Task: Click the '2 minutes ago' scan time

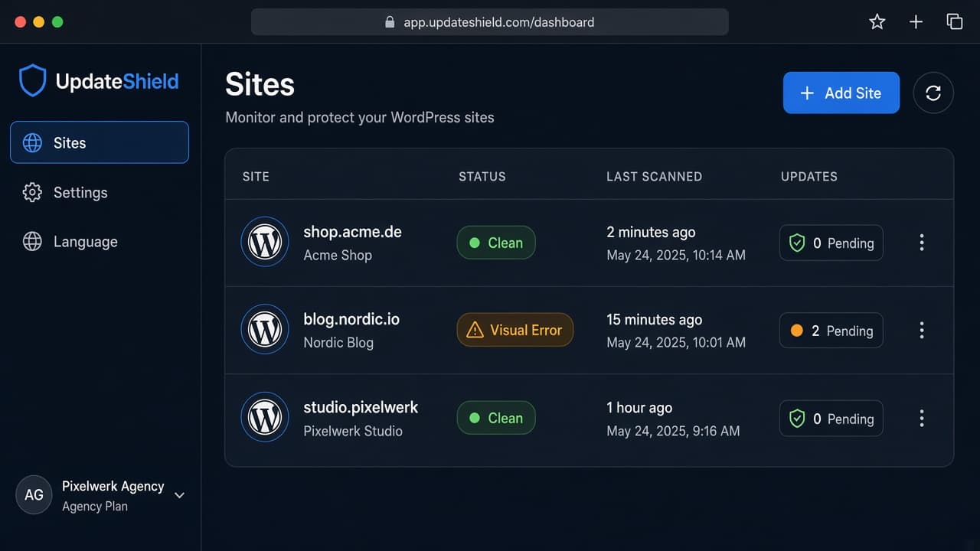Action: coord(651,232)
